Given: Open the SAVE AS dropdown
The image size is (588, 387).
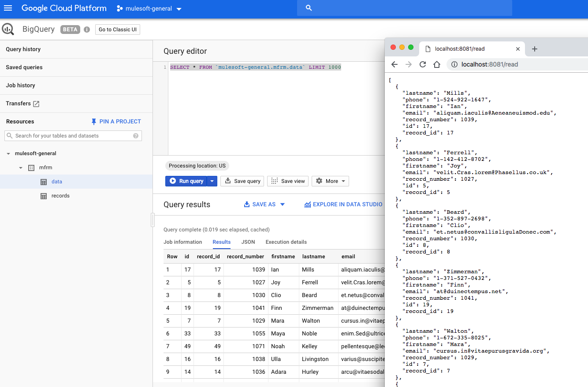Looking at the screenshot, I should click(264, 205).
